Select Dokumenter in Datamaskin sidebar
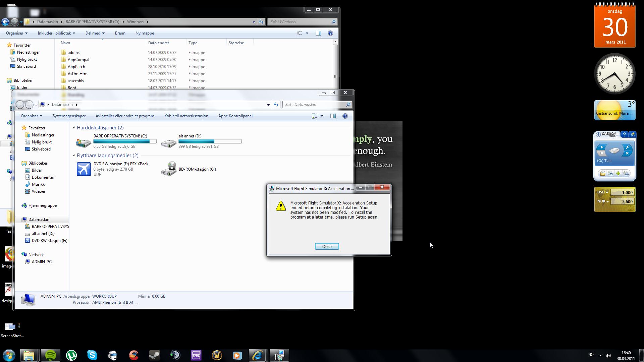 point(43,177)
